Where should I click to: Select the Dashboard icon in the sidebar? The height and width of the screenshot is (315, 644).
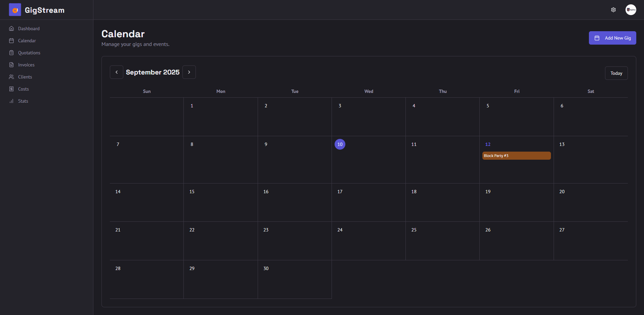11,29
